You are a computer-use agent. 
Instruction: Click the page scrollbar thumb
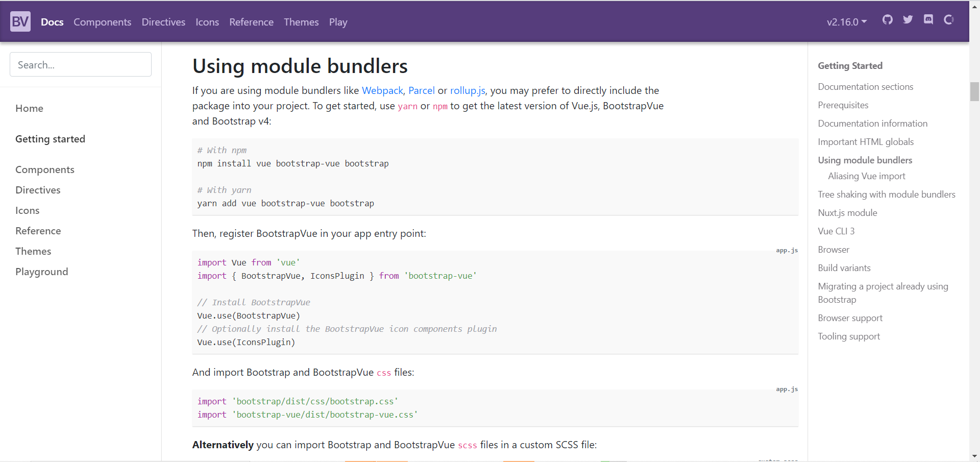(x=974, y=92)
